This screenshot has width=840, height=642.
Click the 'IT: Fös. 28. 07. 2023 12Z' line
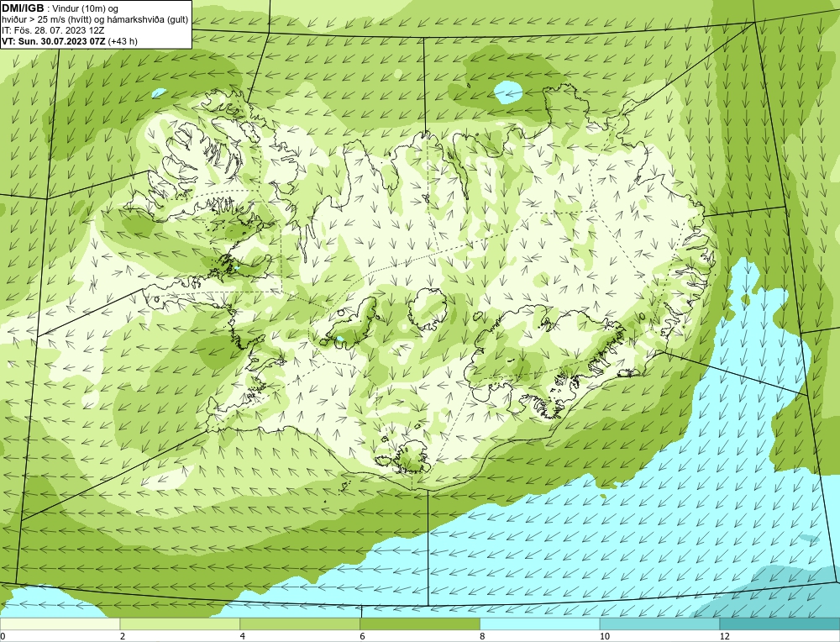click(53, 30)
